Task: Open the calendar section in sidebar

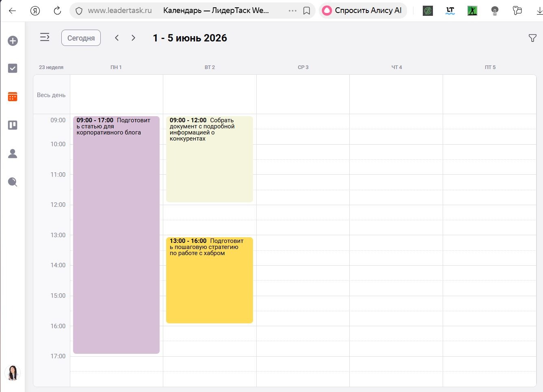Action: tap(13, 97)
